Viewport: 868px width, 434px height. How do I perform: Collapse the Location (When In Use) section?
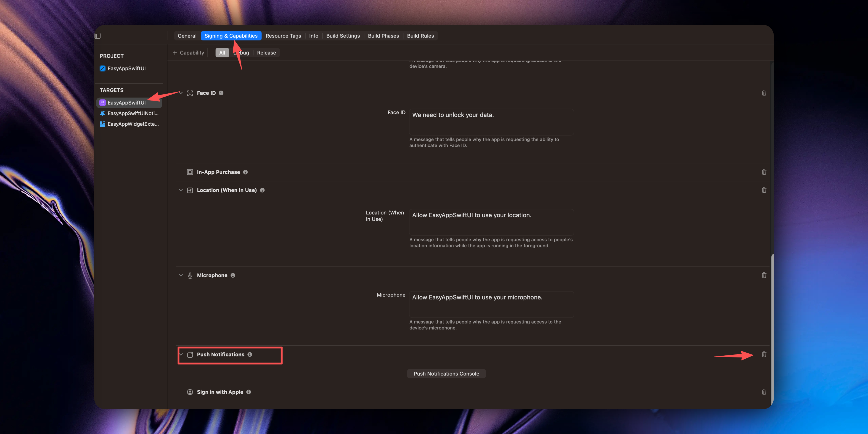point(181,190)
